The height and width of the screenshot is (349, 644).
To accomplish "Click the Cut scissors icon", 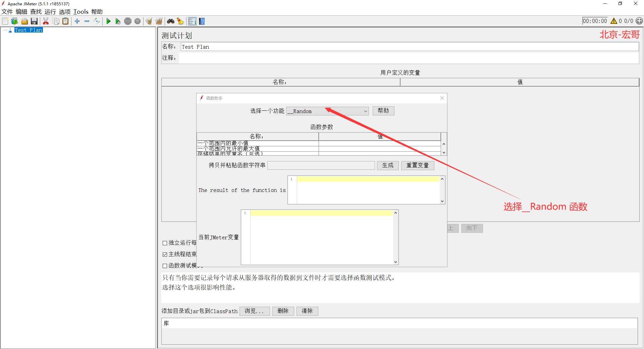I will (46, 21).
